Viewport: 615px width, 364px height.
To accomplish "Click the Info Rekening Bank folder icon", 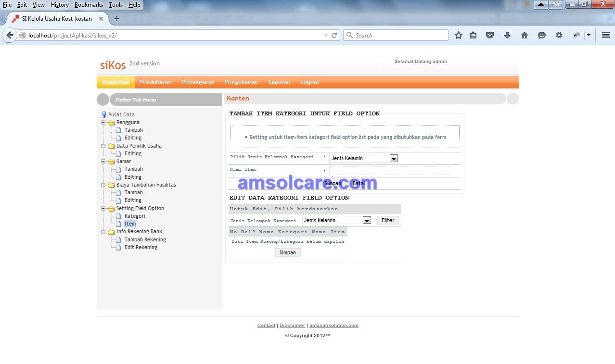I will (x=111, y=232).
